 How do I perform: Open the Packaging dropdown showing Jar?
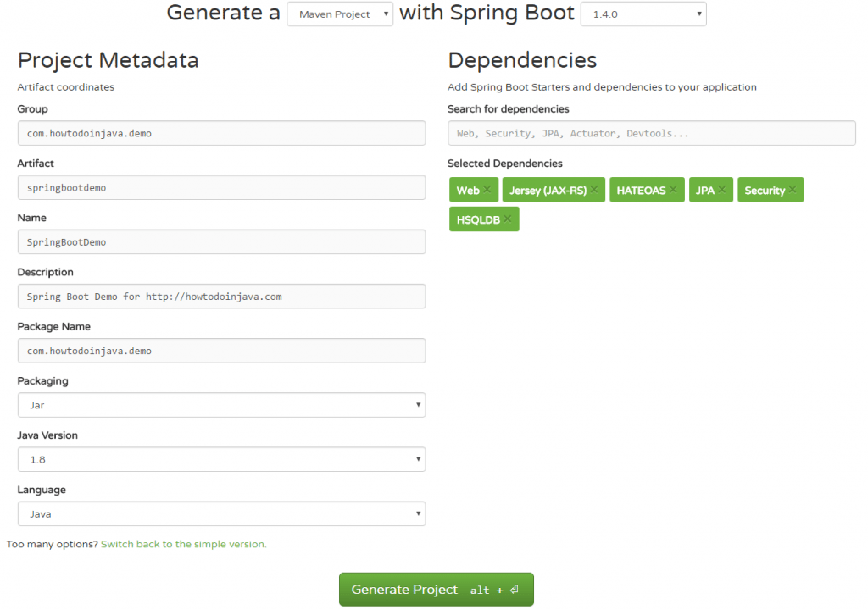pyautogui.click(x=221, y=405)
